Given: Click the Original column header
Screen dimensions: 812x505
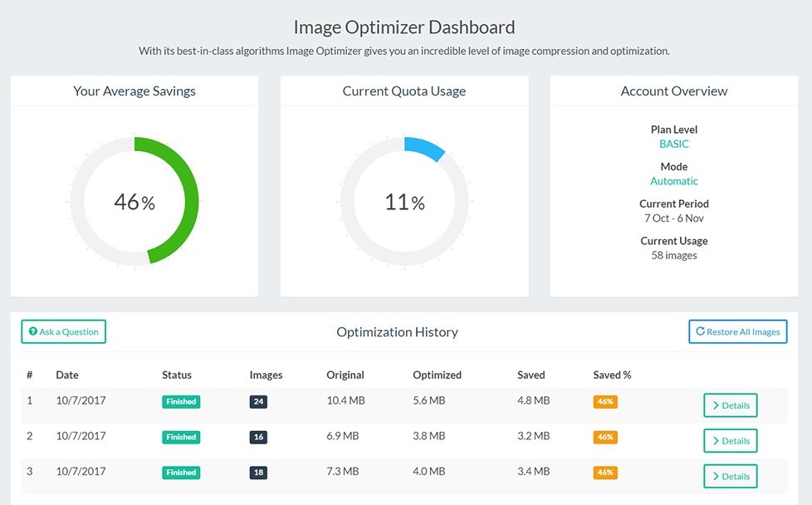Looking at the screenshot, I should point(345,375).
